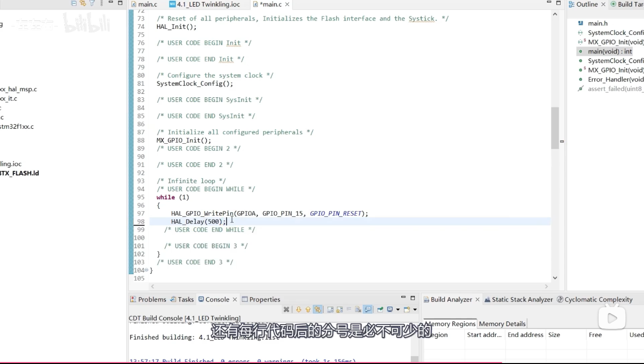Close the modified *main.c editor tab
This screenshot has width=644, height=364.
288,4
